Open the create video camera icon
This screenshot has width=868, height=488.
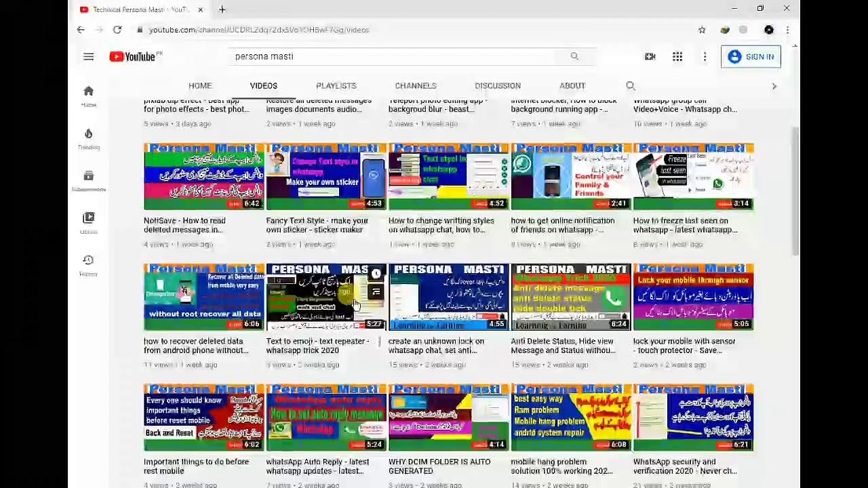click(650, 57)
